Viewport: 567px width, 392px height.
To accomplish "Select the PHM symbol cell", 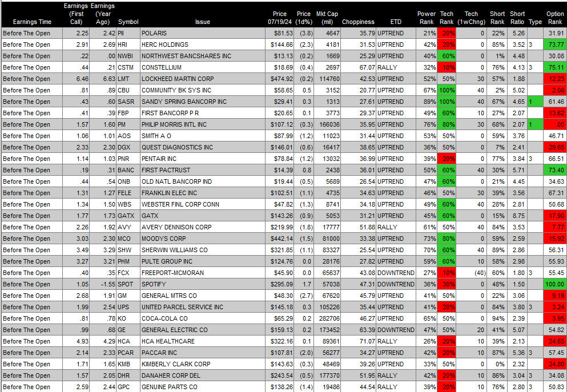I will click(128, 261).
